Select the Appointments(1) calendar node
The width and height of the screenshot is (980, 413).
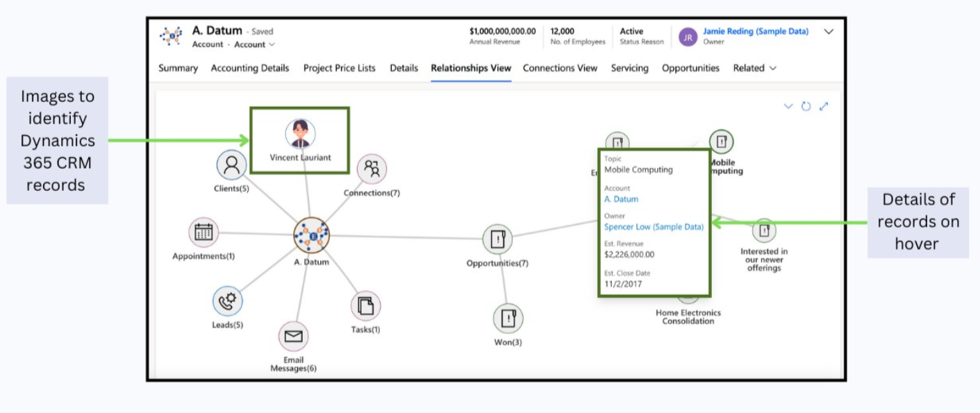pos(204,233)
